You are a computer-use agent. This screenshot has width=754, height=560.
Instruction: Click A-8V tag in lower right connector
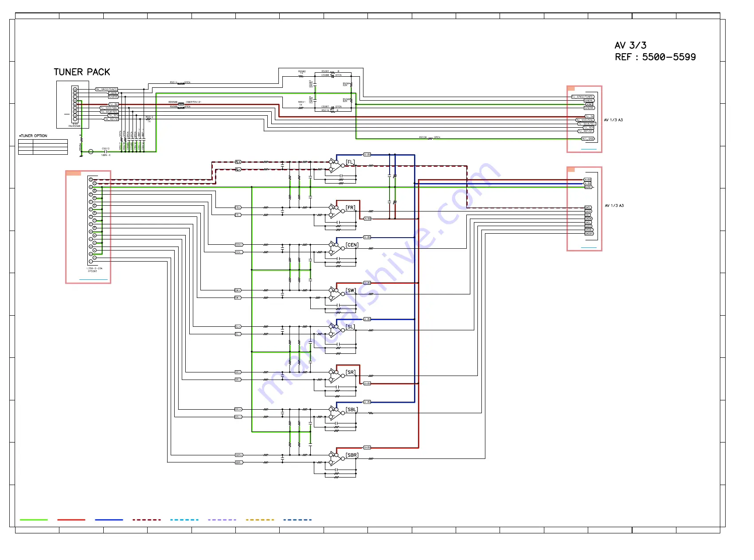587,183
